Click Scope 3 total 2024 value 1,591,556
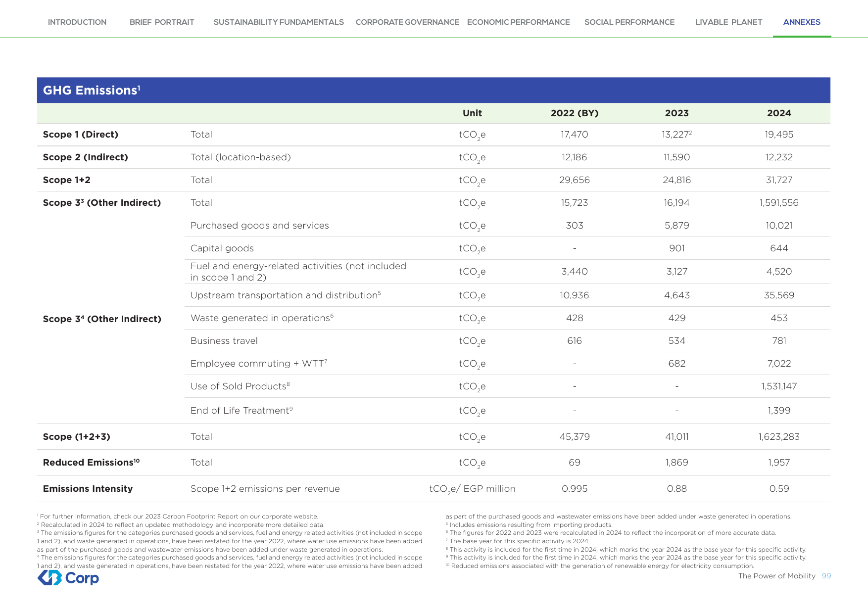This screenshot has height=614, width=868. tap(779, 203)
